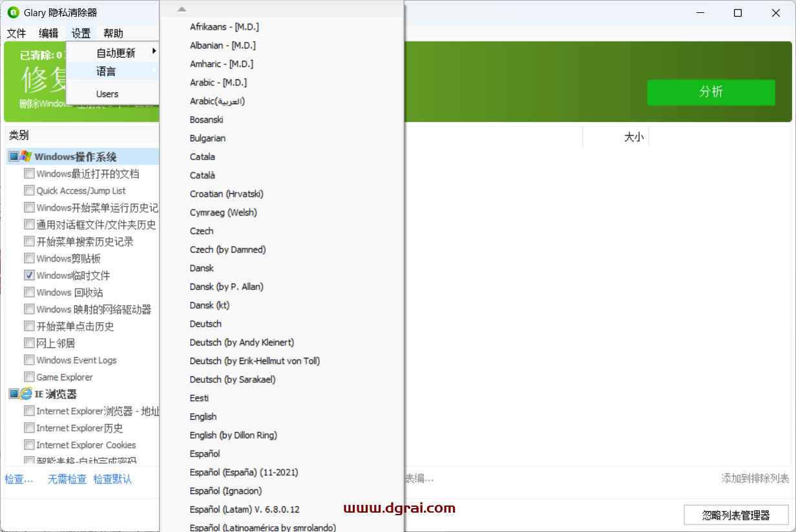Check Quick Access/Jump List checkbox
This screenshot has height=532, width=796.
29,190
